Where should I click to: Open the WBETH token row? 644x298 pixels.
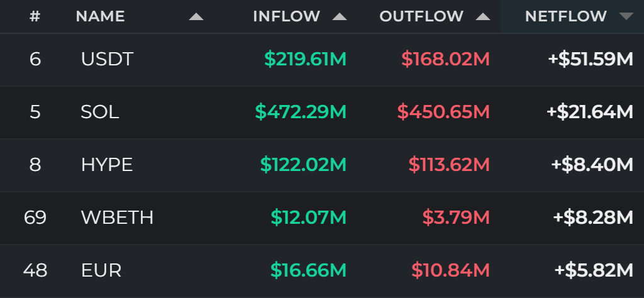pos(322,218)
